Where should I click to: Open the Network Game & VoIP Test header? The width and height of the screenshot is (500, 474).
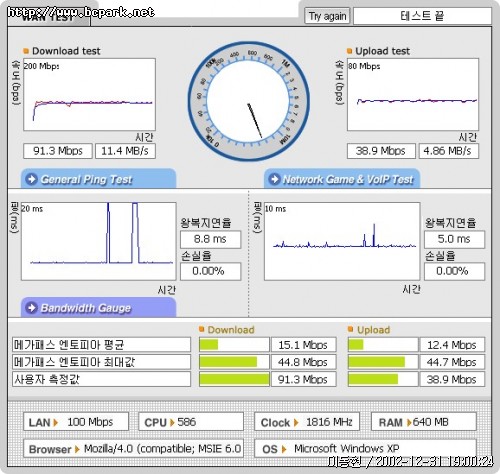[x=342, y=179]
